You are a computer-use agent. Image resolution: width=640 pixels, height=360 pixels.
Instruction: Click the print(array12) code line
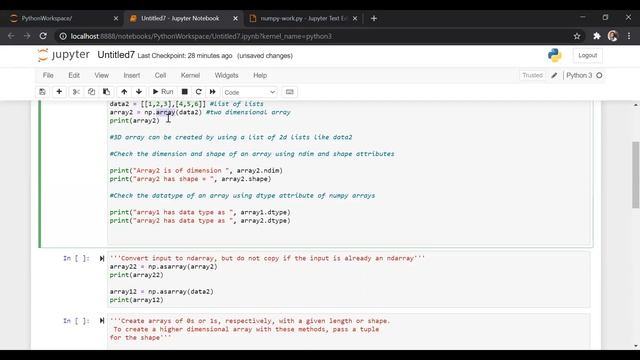pyautogui.click(x=136, y=300)
